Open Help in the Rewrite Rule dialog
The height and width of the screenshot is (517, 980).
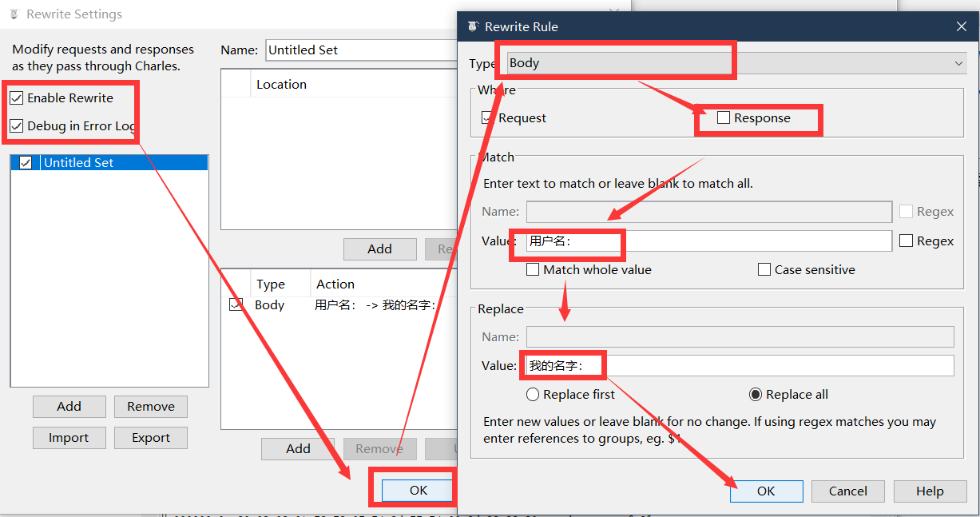click(x=930, y=491)
